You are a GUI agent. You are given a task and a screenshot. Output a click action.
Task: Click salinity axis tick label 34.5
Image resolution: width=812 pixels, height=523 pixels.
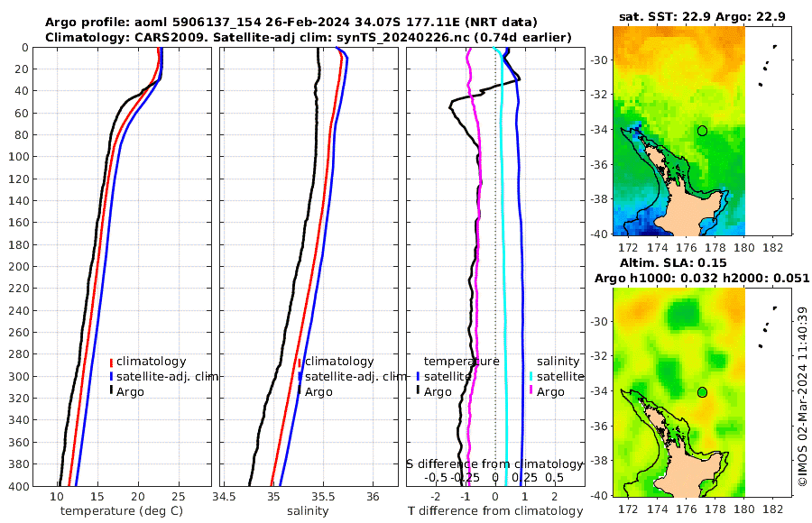224,497
